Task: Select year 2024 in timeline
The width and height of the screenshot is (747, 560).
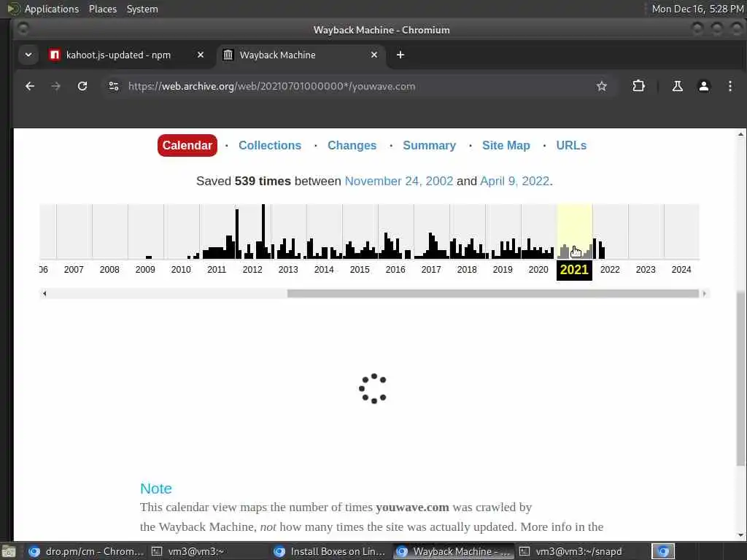Action: pos(681,270)
